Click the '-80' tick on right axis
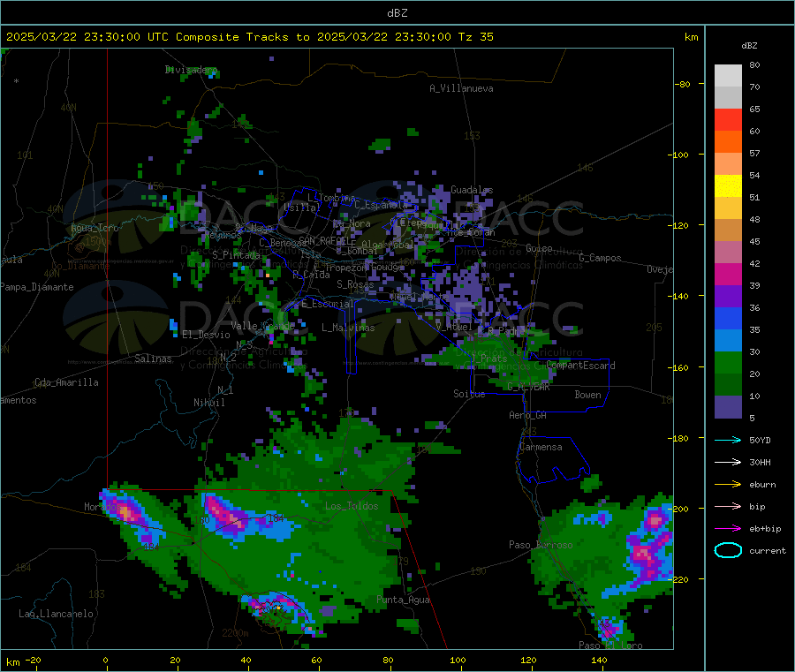This screenshot has height=672, width=795. click(683, 84)
